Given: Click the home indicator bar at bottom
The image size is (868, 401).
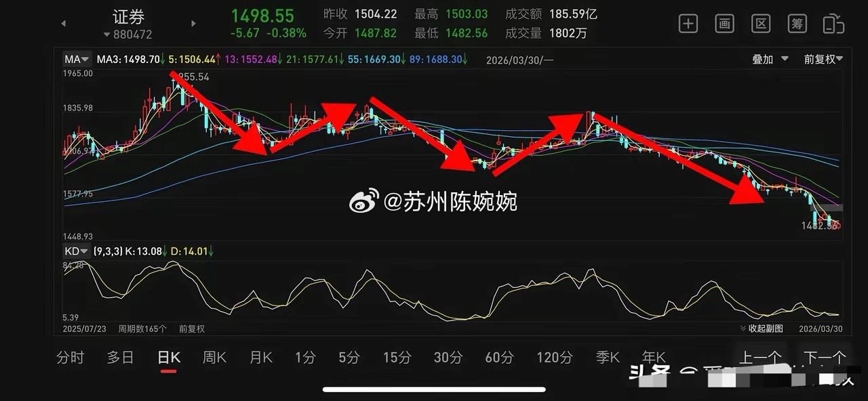Looking at the screenshot, I should click(434, 387).
